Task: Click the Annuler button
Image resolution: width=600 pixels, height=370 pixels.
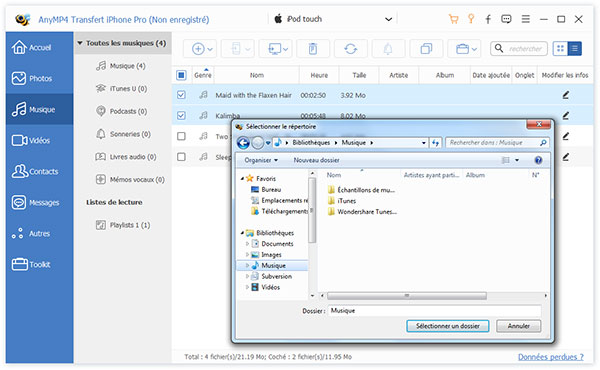Action: (x=518, y=326)
